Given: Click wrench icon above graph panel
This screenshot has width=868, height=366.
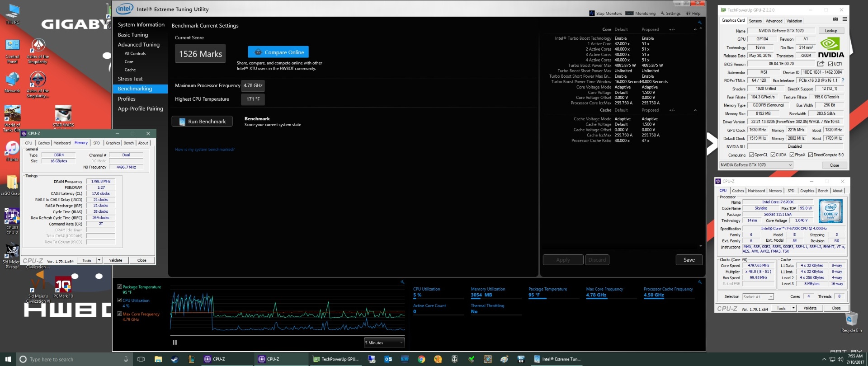Looking at the screenshot, I should pos(402,282).
